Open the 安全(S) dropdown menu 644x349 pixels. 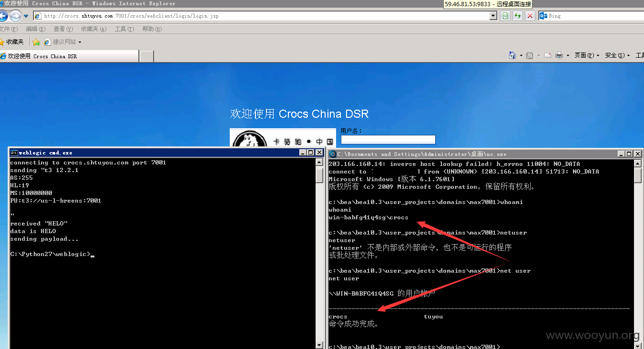point(617,55)
